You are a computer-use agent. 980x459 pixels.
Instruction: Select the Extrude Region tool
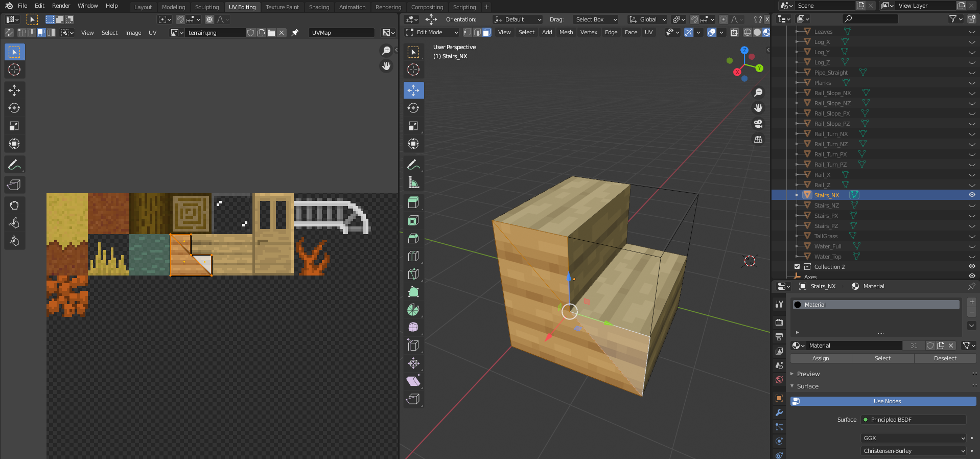413,203
